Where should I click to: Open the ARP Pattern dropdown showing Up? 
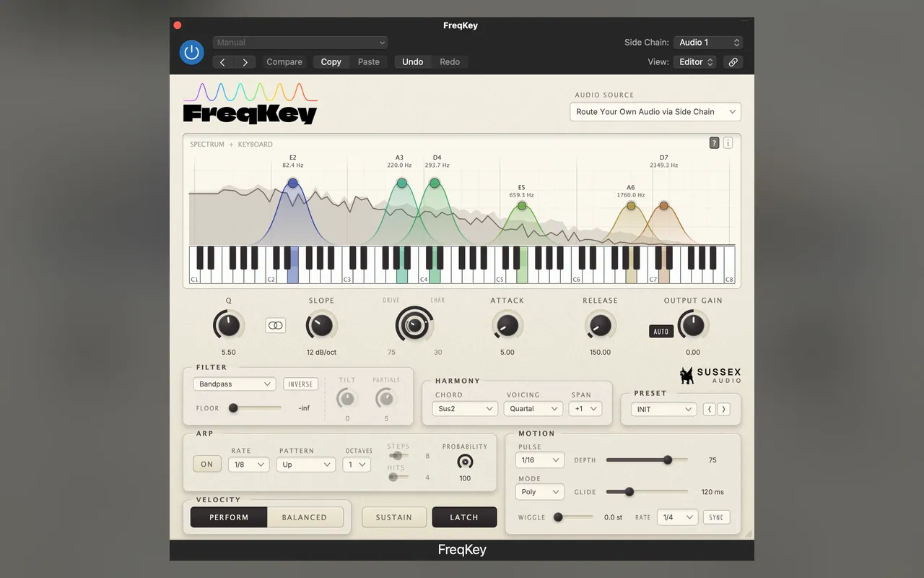click(x=306, y=465)
